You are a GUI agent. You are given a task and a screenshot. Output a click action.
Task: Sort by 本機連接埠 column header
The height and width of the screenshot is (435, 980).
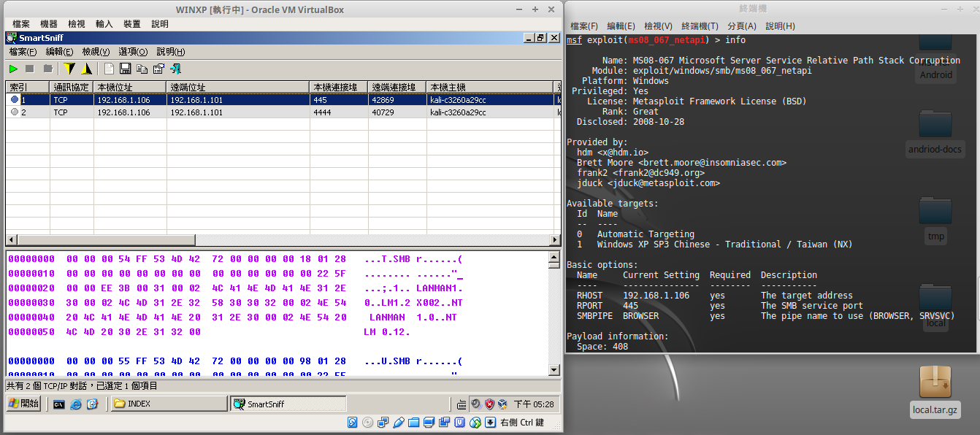[339, 87]
